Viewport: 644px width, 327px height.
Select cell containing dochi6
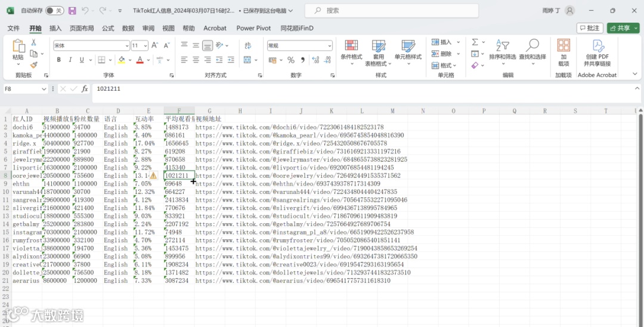[x=27, y=127]
